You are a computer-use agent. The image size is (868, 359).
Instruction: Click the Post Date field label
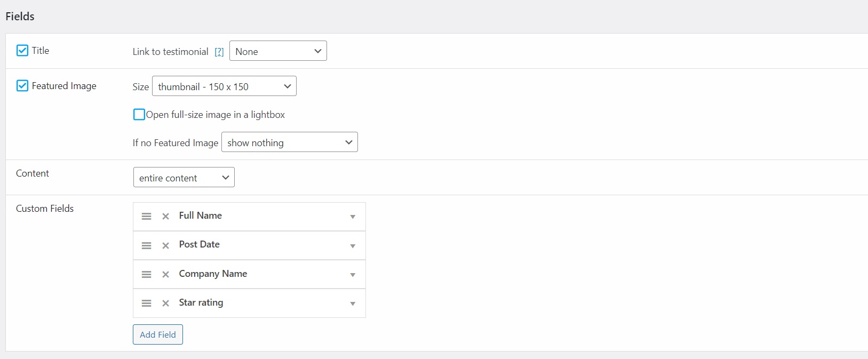point(200,244)
